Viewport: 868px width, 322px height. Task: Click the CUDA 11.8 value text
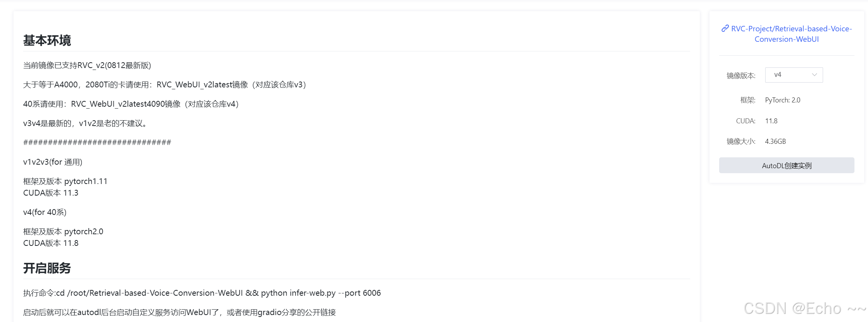[x=771, y=121]
